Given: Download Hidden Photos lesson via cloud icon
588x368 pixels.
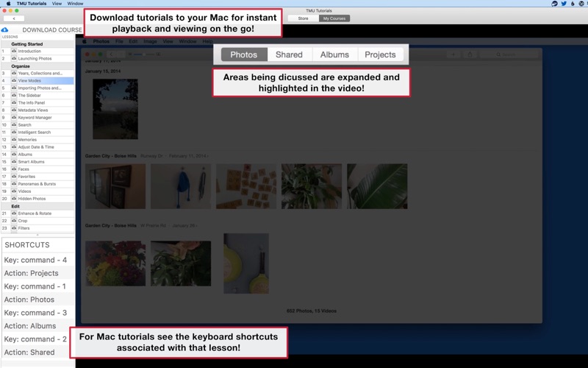Looking at the screenshot, I should coord(14,199).
